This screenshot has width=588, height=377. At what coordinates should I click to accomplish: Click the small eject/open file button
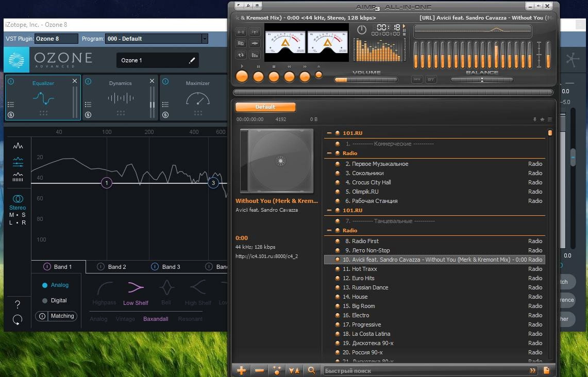click(x=319, y=75)
